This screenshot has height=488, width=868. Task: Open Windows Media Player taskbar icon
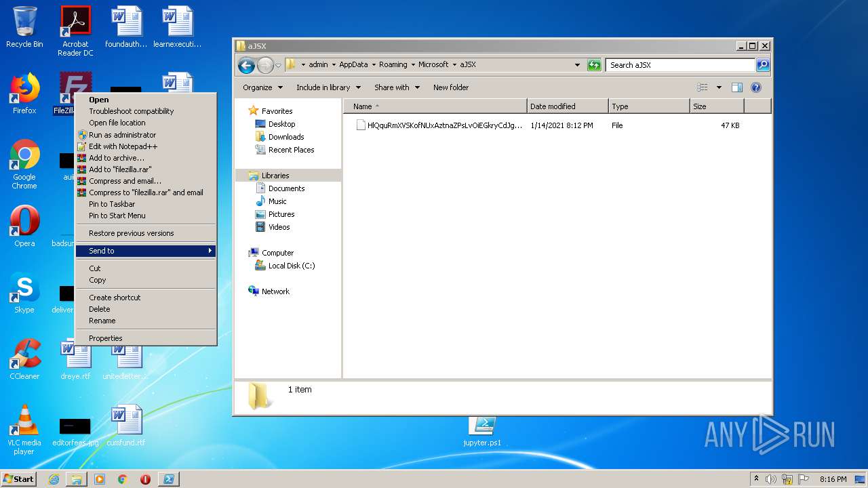[x=100, y=479]
